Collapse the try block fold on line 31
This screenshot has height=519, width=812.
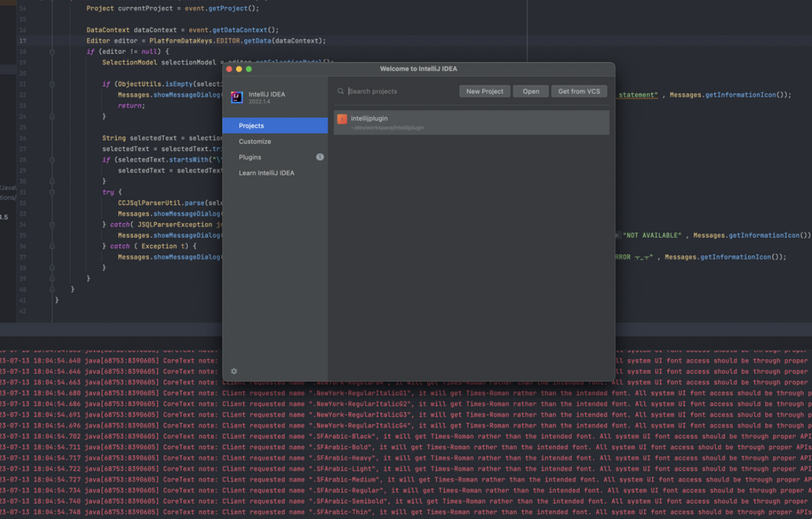[52, 192]
